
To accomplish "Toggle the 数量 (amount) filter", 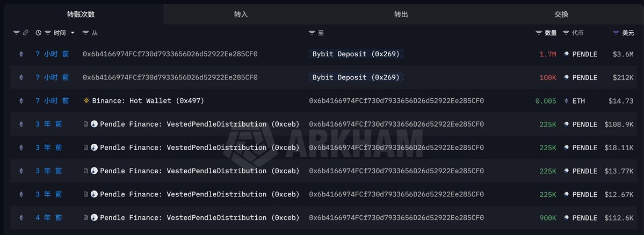I will pos(539,33).
